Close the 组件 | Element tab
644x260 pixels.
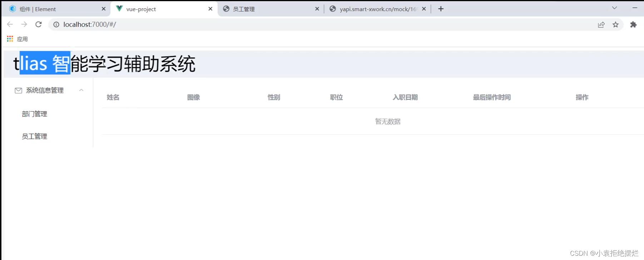(x=104, y=9)
